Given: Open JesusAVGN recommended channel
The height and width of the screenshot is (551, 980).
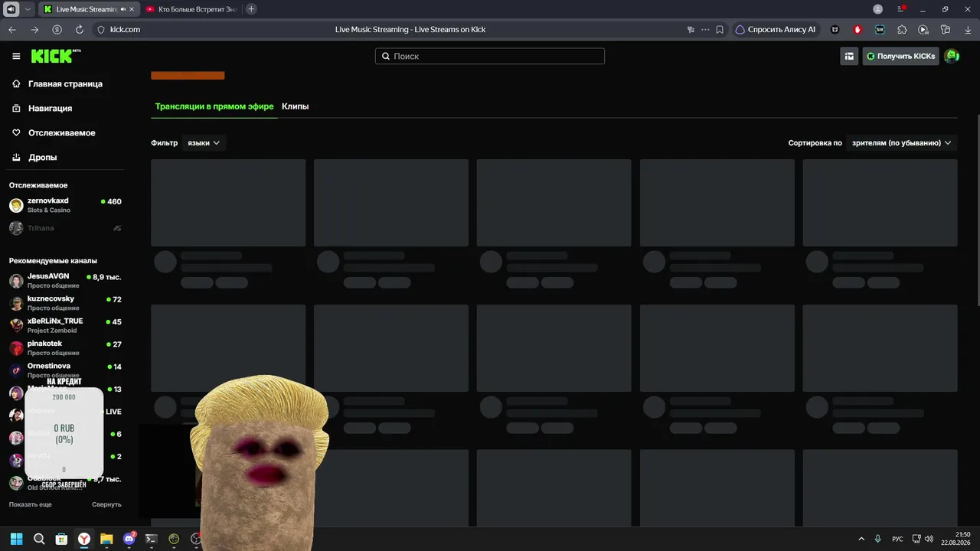Looking at the screenshot, I should [x=65, y=280].
